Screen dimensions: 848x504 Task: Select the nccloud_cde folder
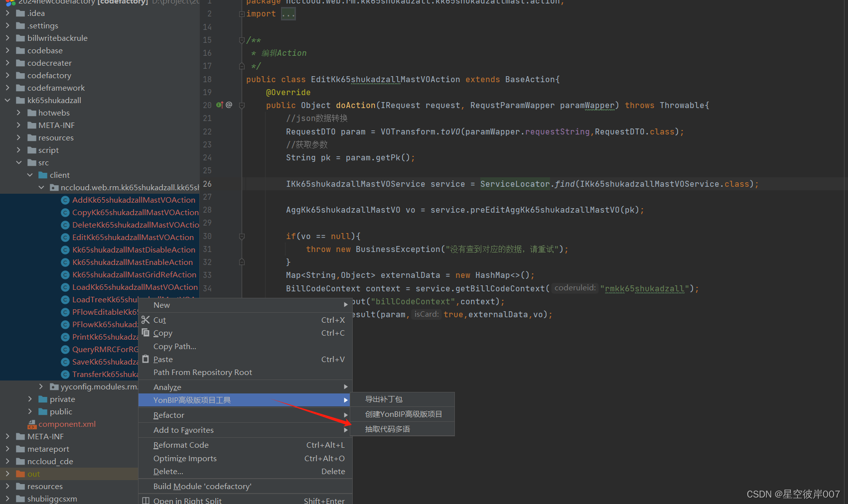point(50,461)
